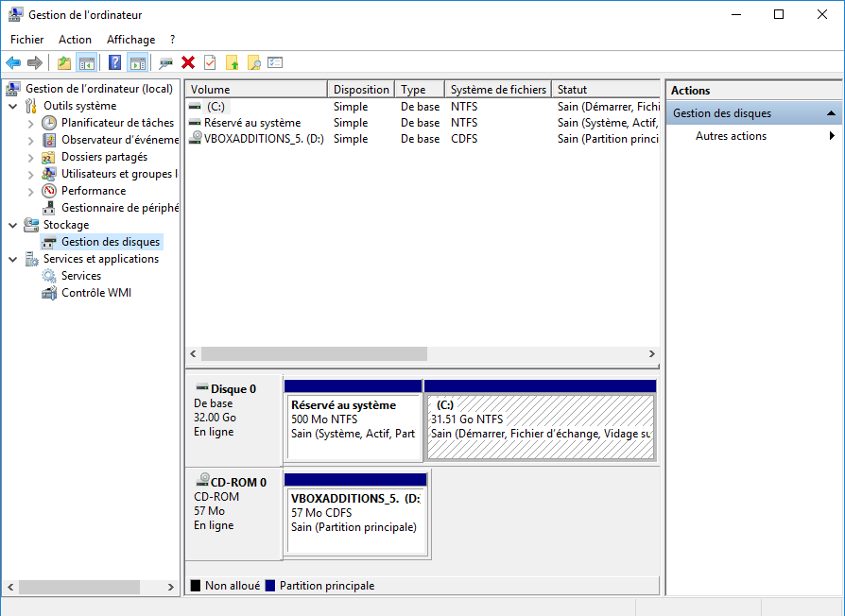Screen dimensions: 845x616
Task: Select Contrôle WMI in the tree
Action: [96, 293]
